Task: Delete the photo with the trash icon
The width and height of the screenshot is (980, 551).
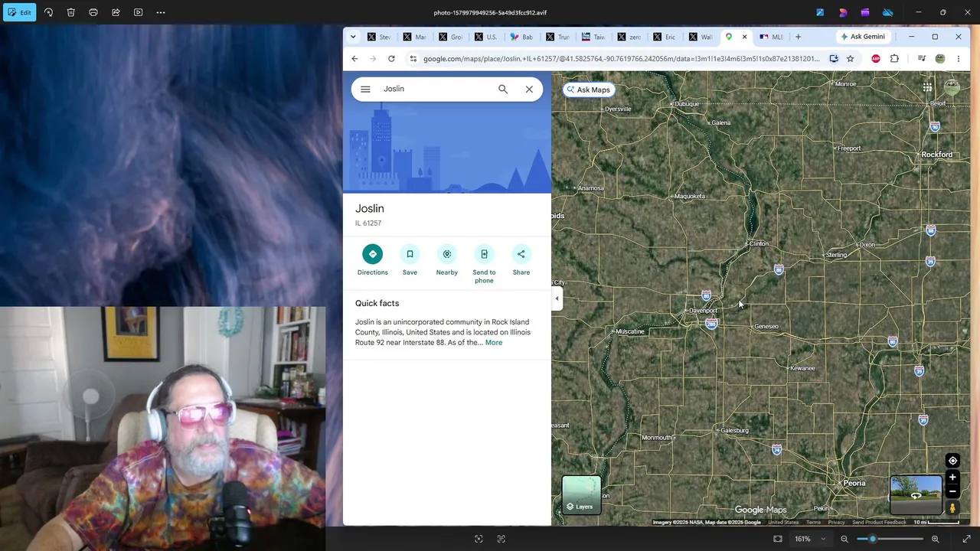Action: pos(70,12)
